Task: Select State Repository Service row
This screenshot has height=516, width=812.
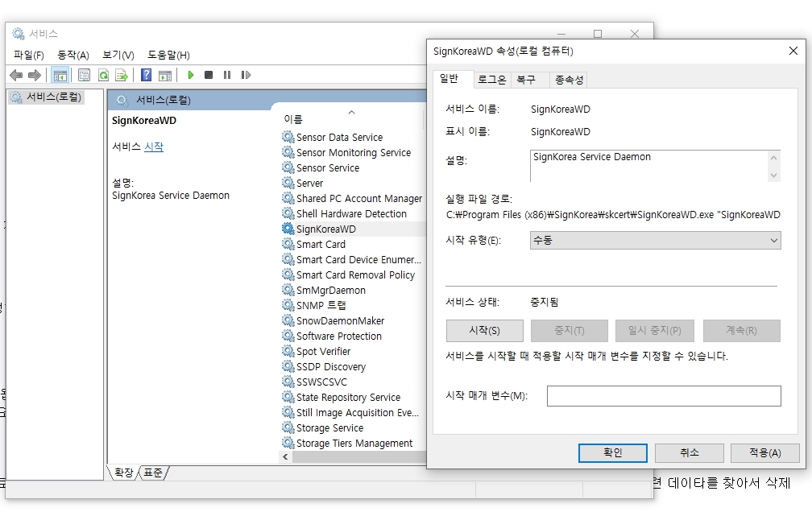Action: (353, 397)
